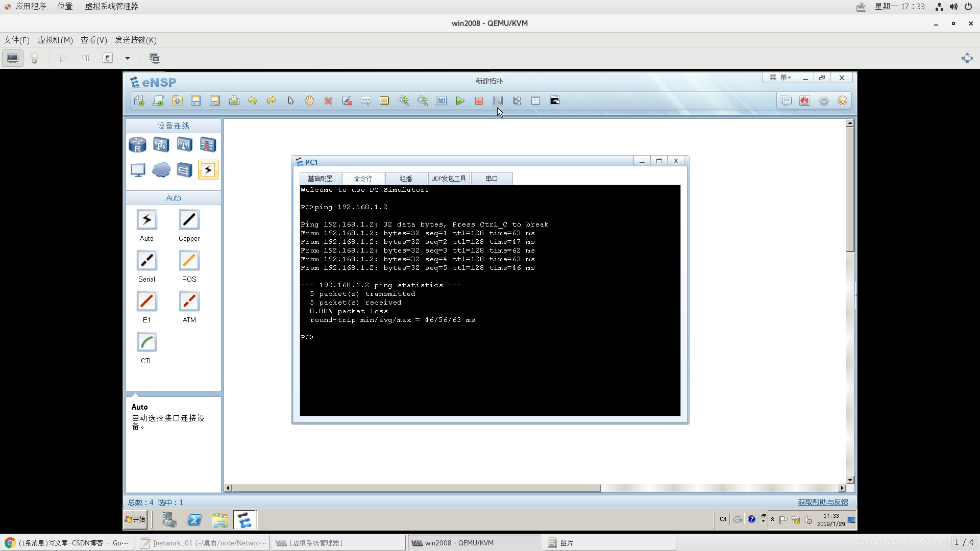This screenshot has height=551, width=980.
Task: Click the canvas horizontal scrollbar
Action: [x=416, y=488]
